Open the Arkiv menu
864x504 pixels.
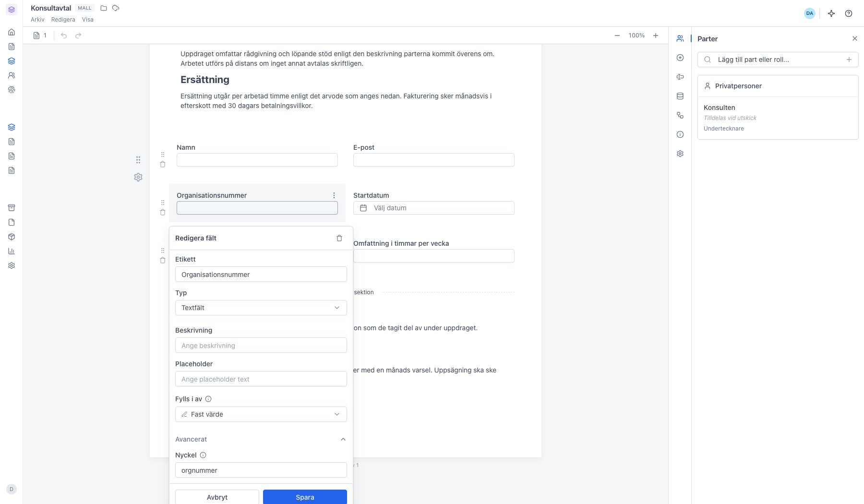point(37,20)
